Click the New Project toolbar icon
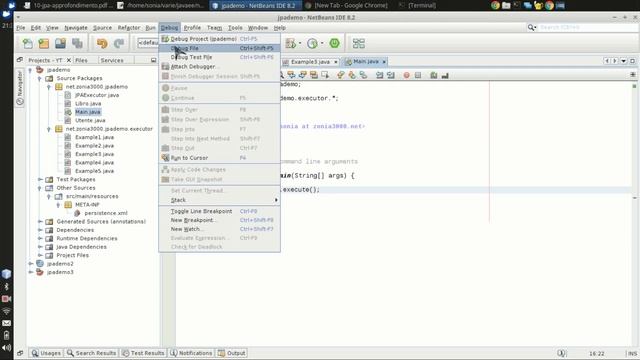Image resolution: width=640 pixels, height=360 pixels. click(44, 43)
